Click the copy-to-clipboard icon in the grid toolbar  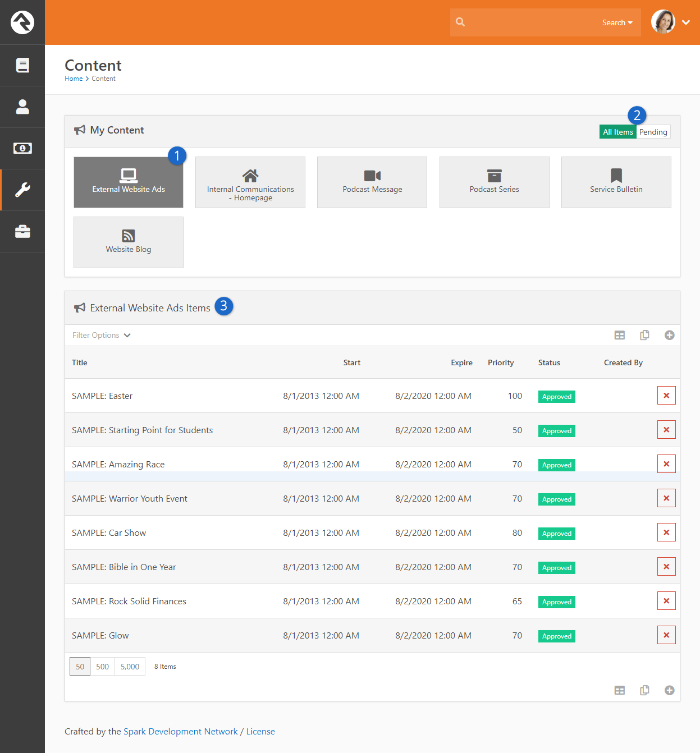click(644, 335)
